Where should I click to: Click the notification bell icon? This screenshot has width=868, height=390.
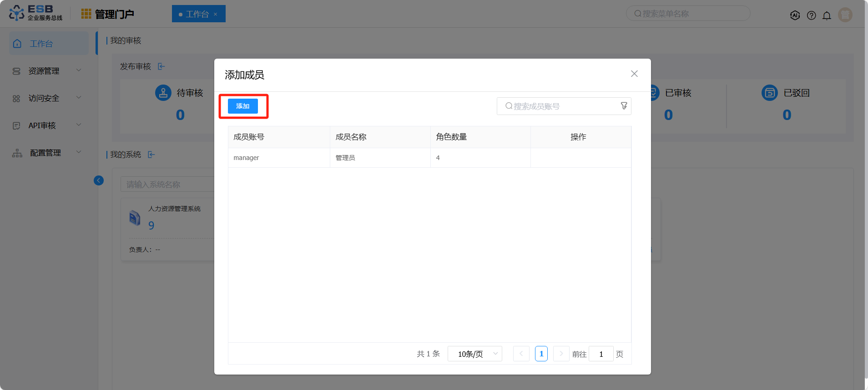tap(827, 15)
